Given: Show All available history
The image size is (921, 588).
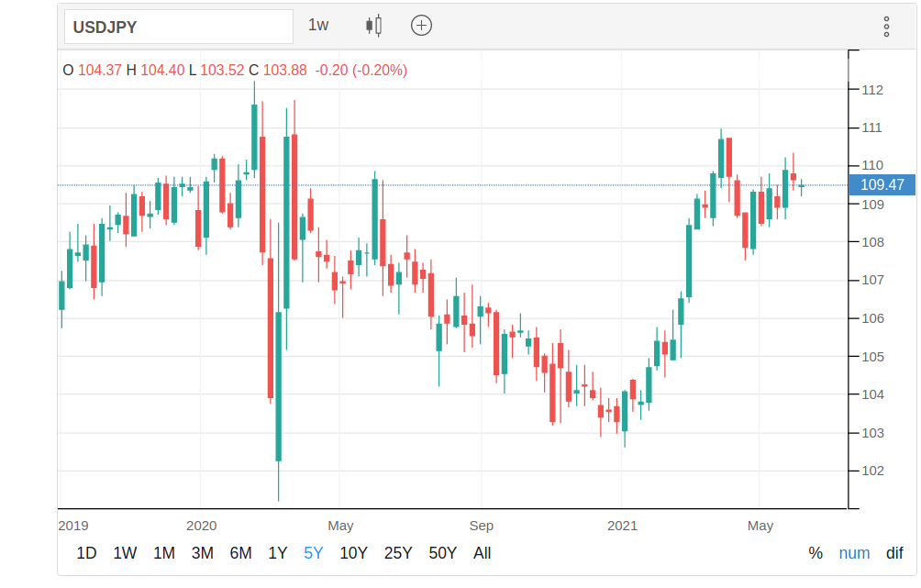Looking at the screenshot, I should tap(483, 553).
